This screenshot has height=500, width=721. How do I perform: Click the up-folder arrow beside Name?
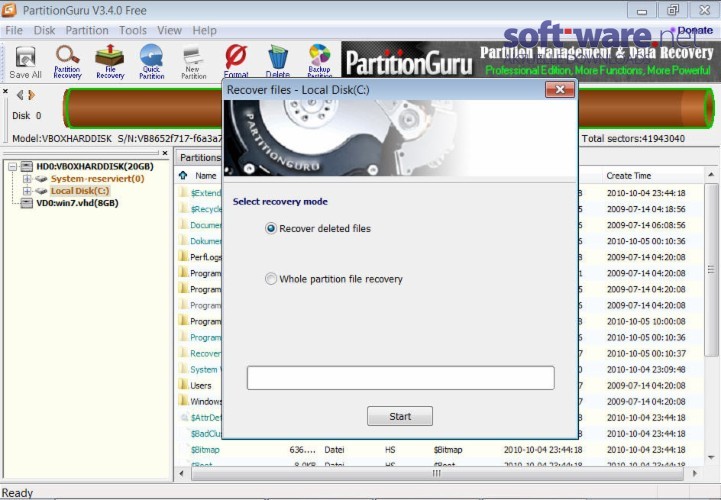[x=183, y=175]
